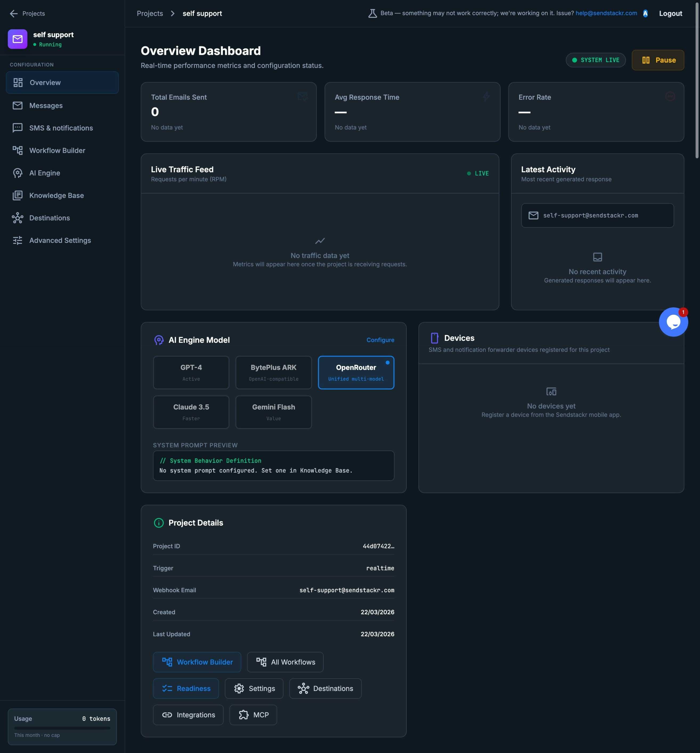Click the self support mail project icon

pyautogui.click(x=17, y=39)
